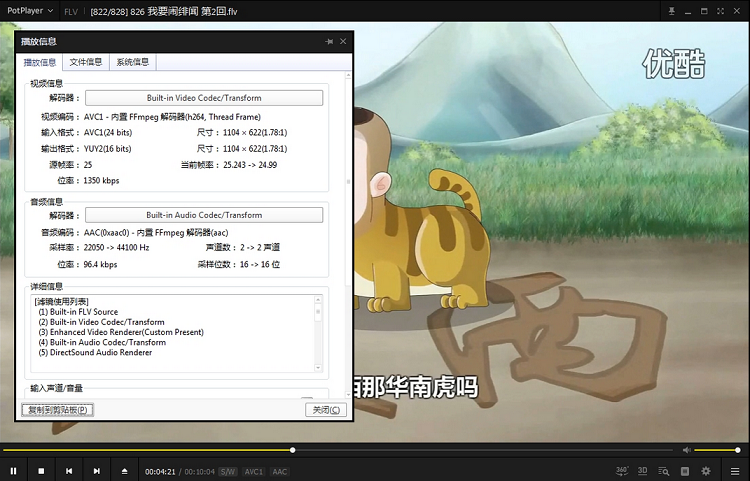Open Built-in Audio Codec/Transform decoder
The width and height of the screenshot is (750, 481).
(x=204, y=215)
